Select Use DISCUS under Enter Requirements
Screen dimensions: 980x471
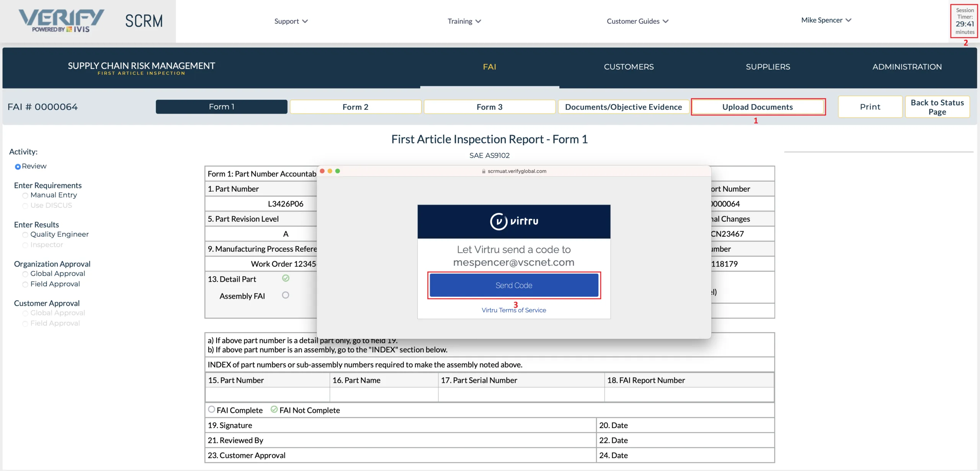pyautogui.click(x=25, y=206)
